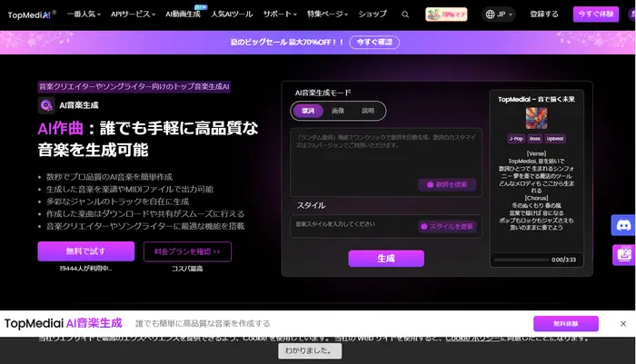Click the 生成 button
This screenshot has width=636, height=364.
[386, 259]
